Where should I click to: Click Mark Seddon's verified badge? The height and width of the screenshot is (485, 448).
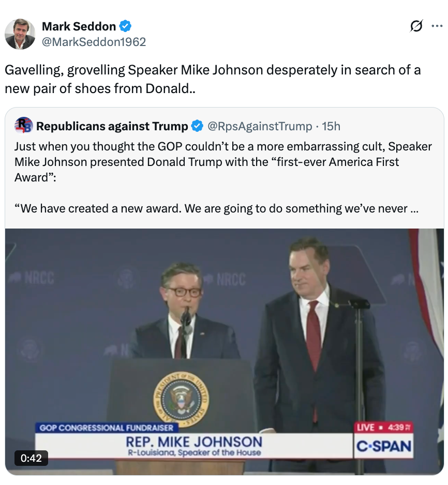(x=125, y=25)
